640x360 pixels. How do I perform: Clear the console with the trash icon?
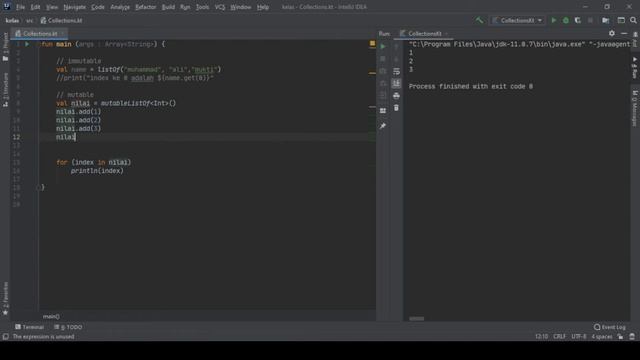[396, 108]
